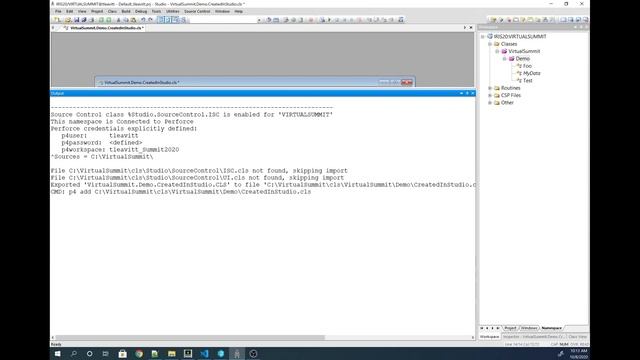The height and width of the screenshot is (360, 640).
Task: Switch to the Project tab
Action: [x=510, y=328]
